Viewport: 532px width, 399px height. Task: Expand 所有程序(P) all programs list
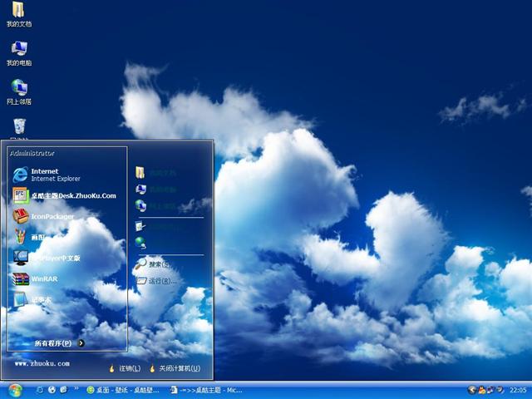52,342
